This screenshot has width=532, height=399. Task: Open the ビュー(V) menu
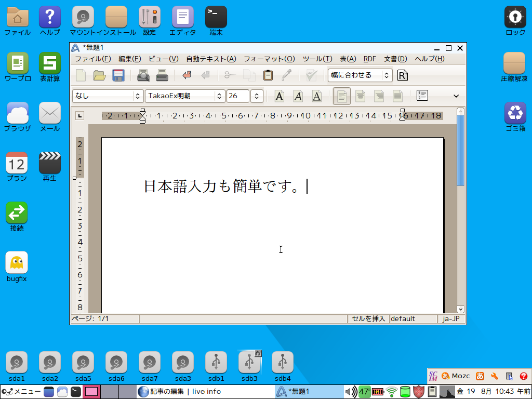point(164,59)
